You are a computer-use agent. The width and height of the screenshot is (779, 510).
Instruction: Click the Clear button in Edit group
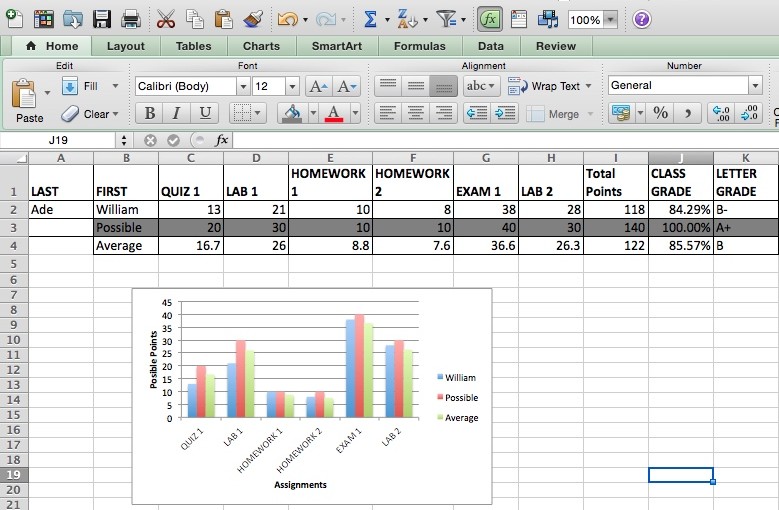[x=87, y=114]
